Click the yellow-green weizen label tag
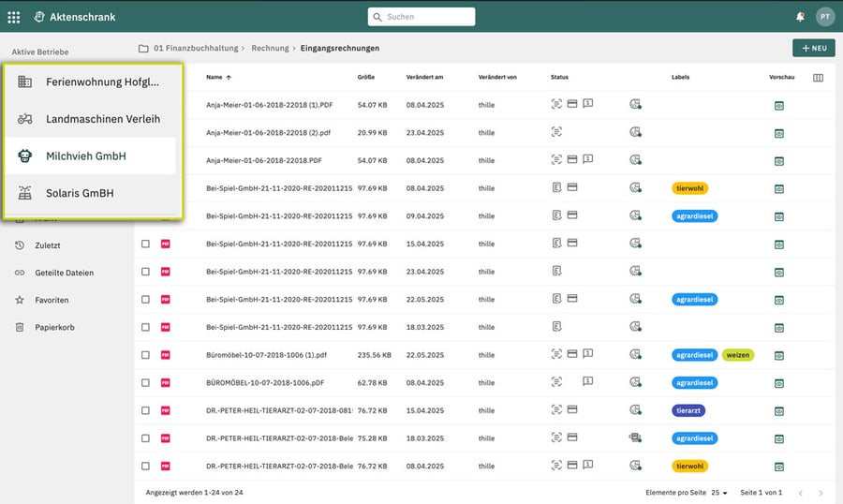This screenshot has width=843, height=504. [738, 355]
